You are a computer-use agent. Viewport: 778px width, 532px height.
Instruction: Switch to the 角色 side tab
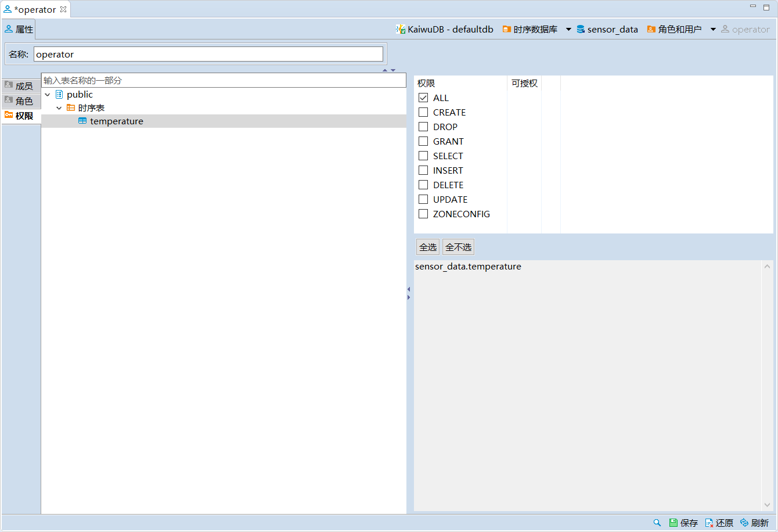21,101
